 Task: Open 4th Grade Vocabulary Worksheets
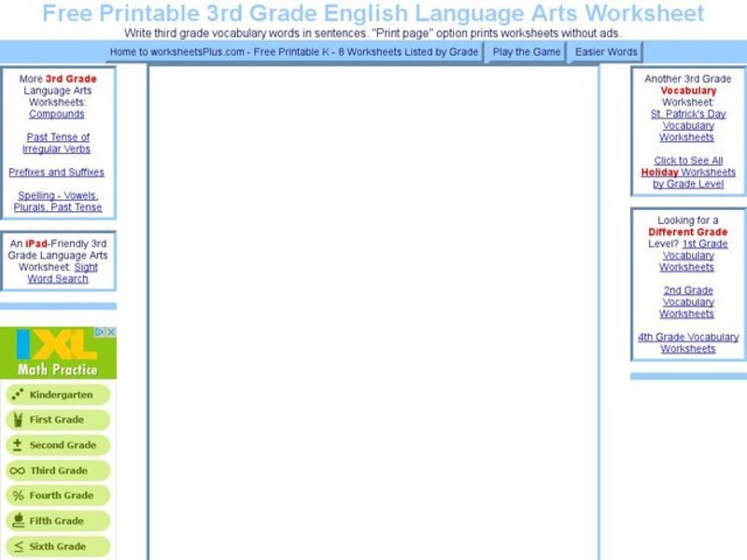point(688,343)
